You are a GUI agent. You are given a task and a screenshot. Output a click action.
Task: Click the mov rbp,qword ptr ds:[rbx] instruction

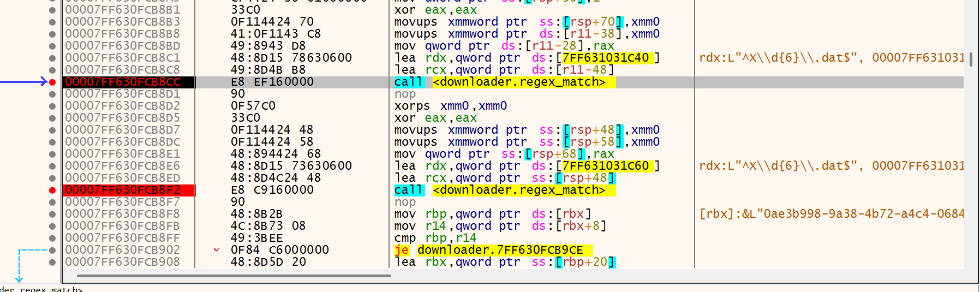(x=493, y=214)
